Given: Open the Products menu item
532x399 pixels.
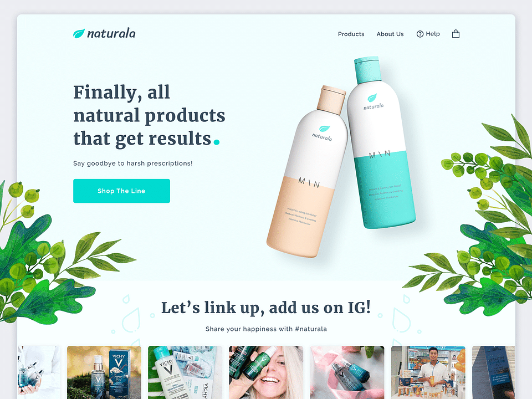Looking at the screenshot, I should 351,34.
